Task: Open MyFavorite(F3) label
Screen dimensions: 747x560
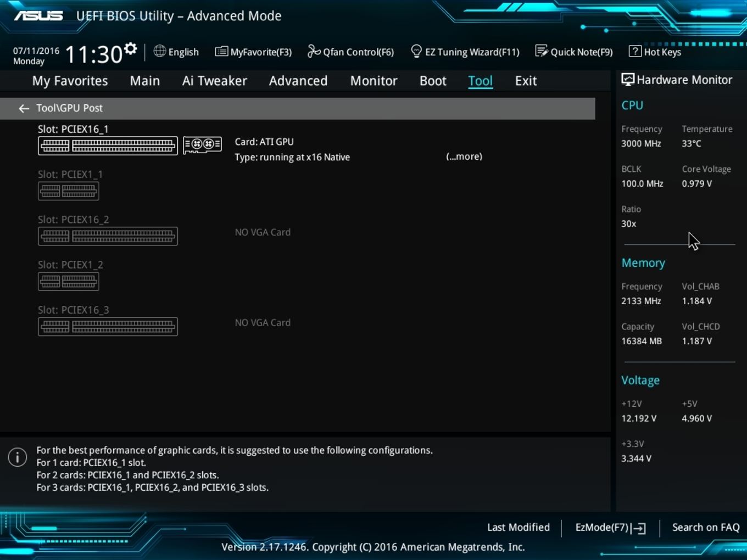Action: click(x=261, y=52)
